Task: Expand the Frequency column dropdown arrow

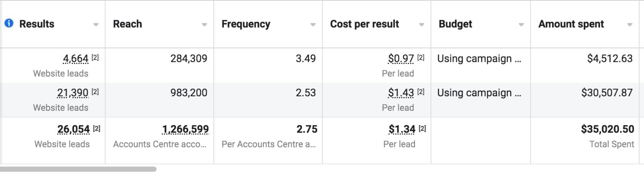Action: (x=313, y=25)
